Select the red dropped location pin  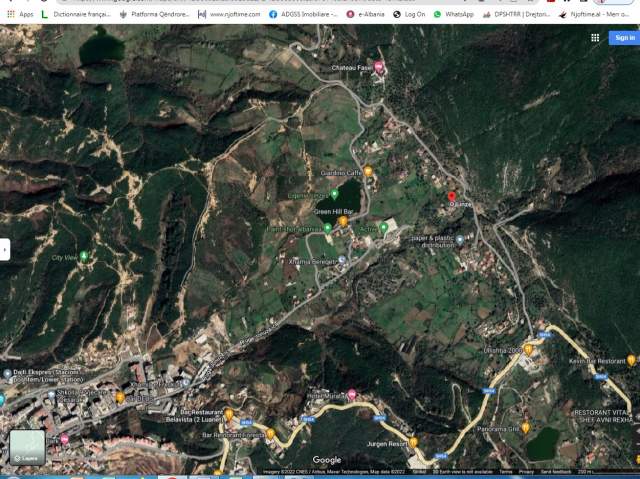click(x=451, y=197)
